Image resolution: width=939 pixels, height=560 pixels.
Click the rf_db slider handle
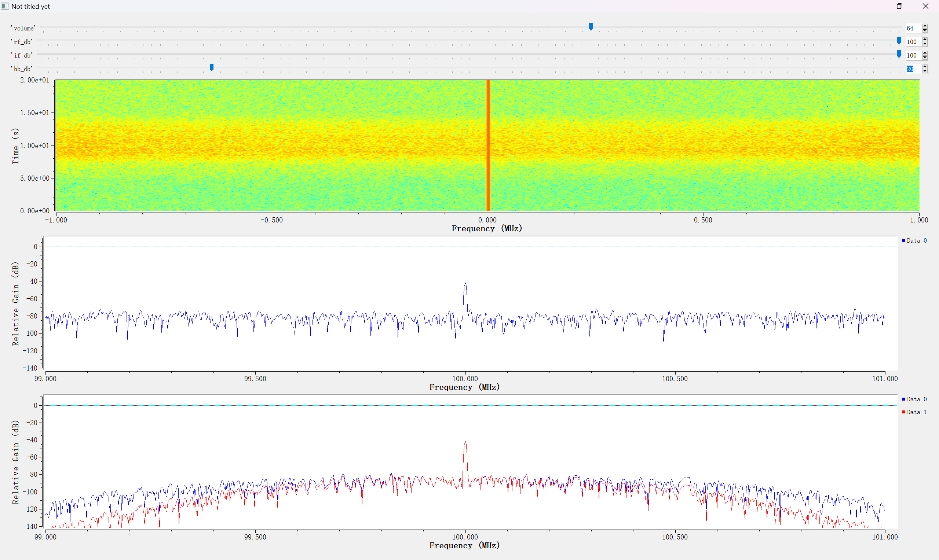click(899, 40)
